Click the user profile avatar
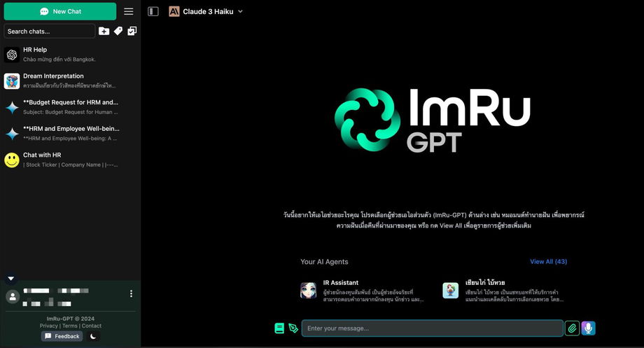The width and height of the screenshot is (644, 348). (x=13, y=297)
